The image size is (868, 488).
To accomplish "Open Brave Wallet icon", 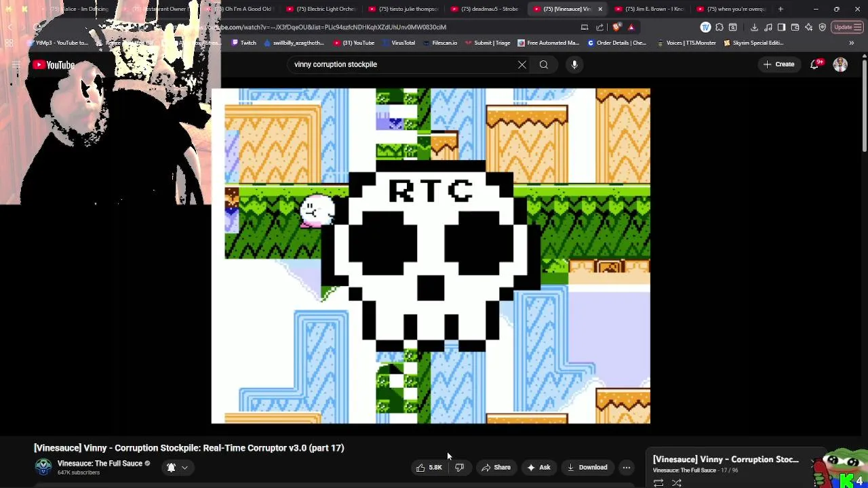I will 795,27.
